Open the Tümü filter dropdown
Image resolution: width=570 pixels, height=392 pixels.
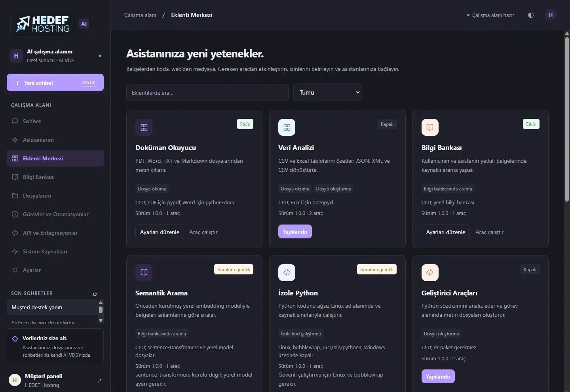click(327, 92)
